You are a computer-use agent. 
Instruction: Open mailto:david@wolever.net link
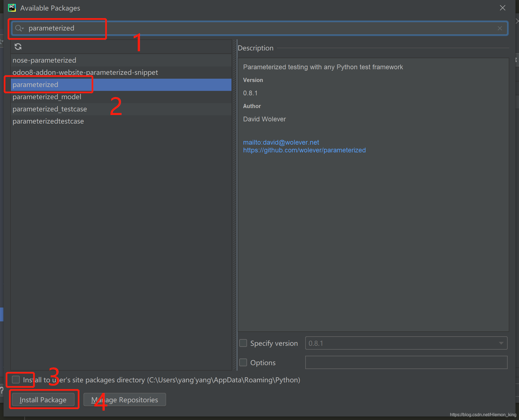(281, 142)
